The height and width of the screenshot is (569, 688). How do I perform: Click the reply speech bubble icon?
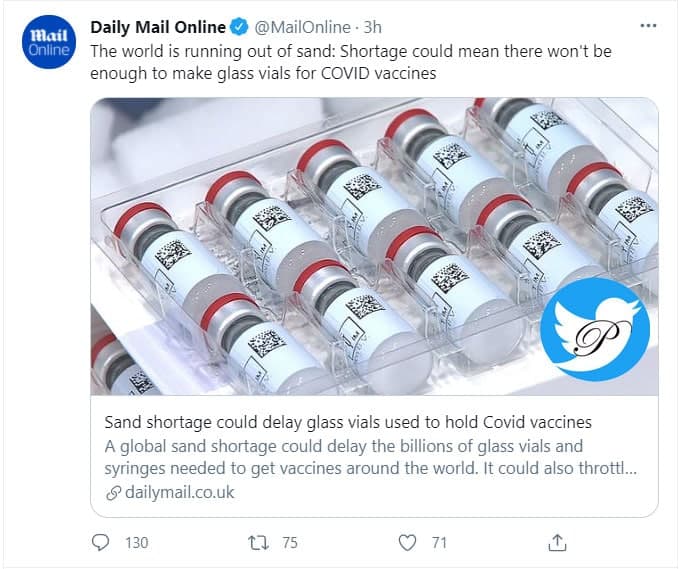101,542
